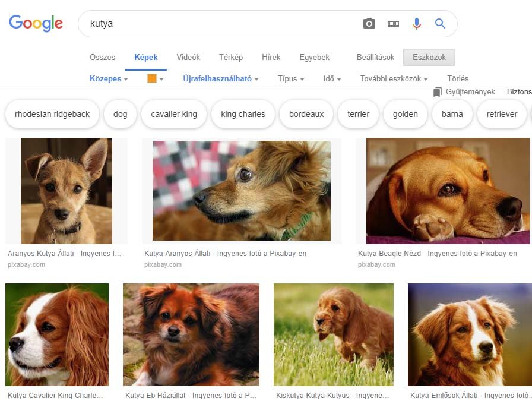Click the magnifier icon to search
Viewport: 532px width, 404px height.
[439, 23]
